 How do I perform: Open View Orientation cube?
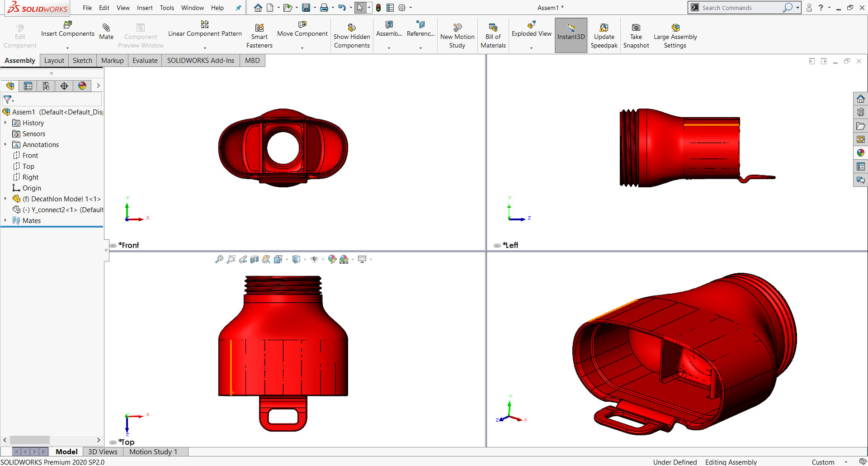278,259
